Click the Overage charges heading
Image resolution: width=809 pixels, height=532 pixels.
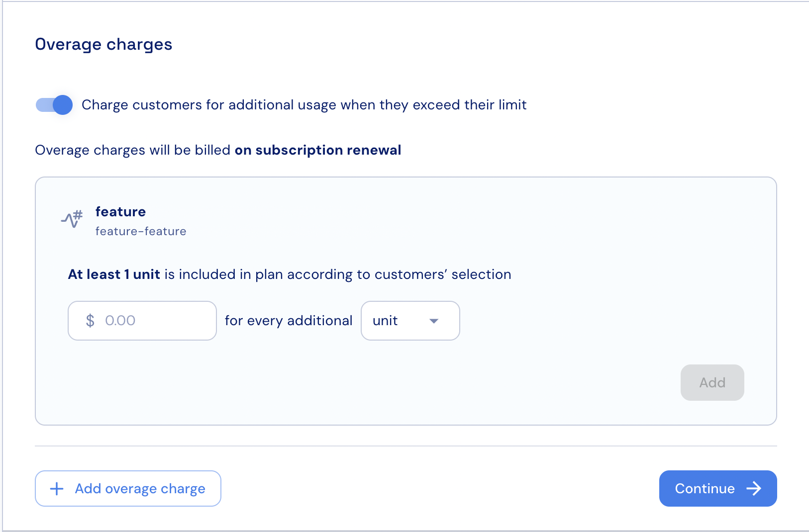[x=103, y=44]
